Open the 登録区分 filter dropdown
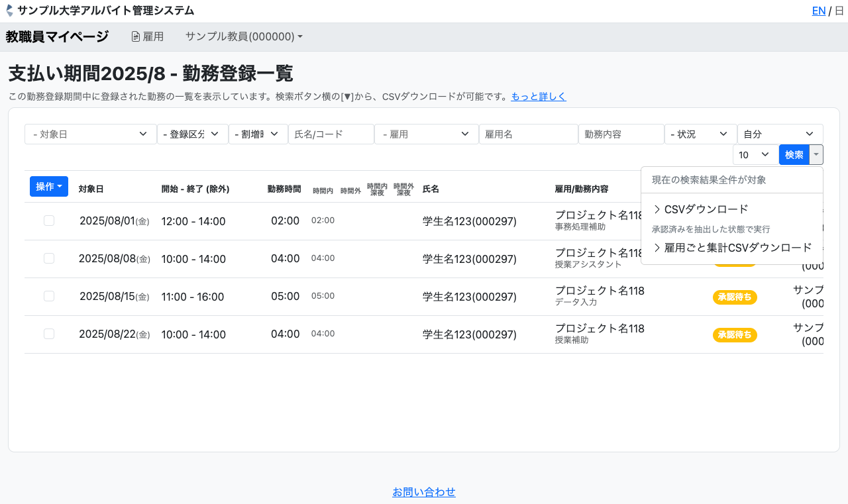Image resolution: width=848 pixels, height=504 pixels. pos(193,134)
